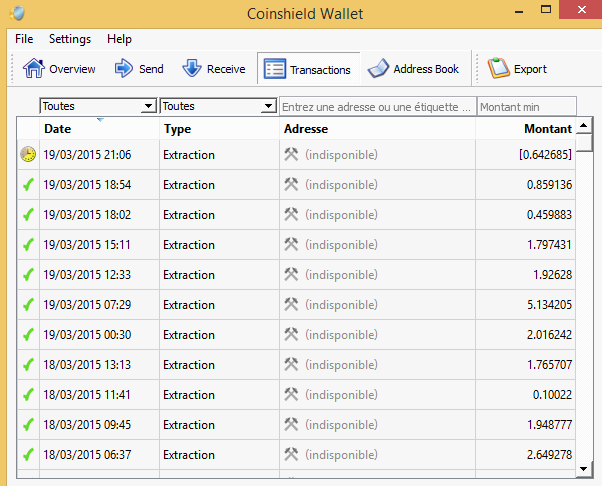This screenshot has width=602, height=486.
Task: Click (indisponible) address in 18:02 row
Action: [341, 215]
